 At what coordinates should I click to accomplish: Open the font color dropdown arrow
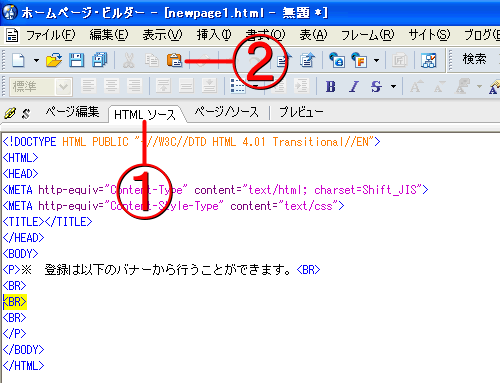pyautogui.click(x=479, y=87)
